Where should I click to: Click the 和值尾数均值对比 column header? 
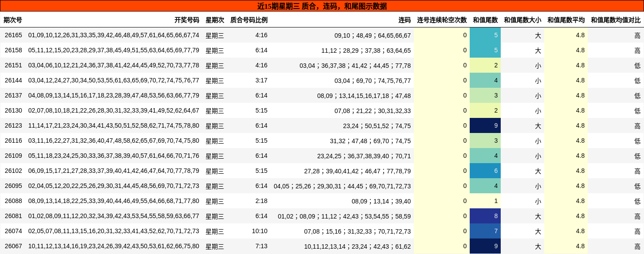616,20
